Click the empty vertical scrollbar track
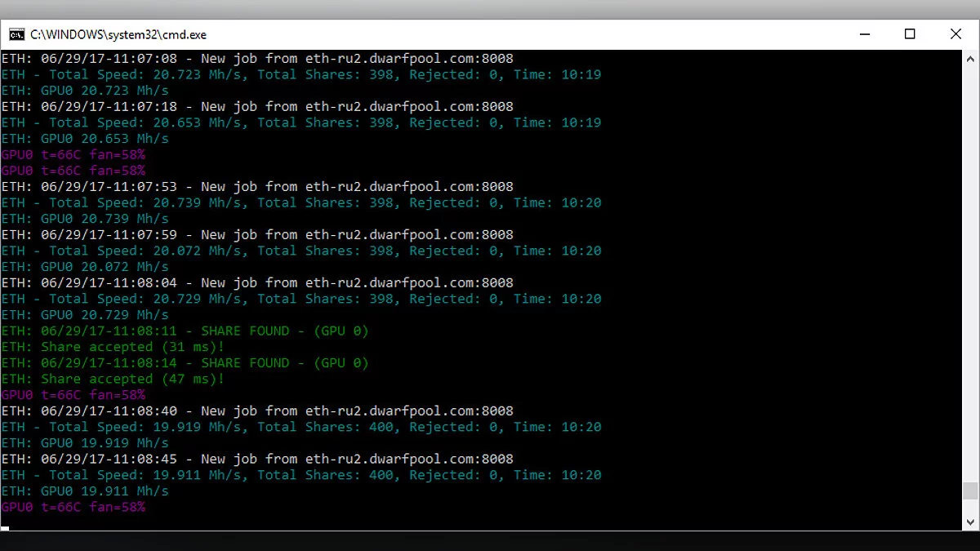Screen dimensions: 980x551 pos(970,269)
